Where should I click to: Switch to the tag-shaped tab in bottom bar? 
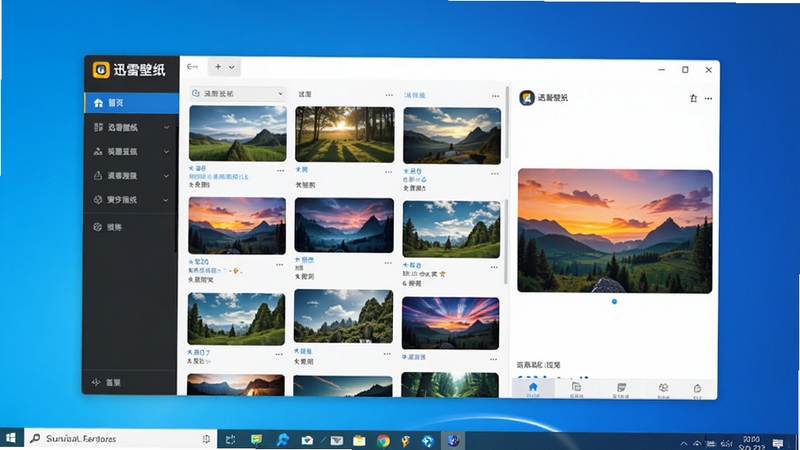click(x=697, y=390)
